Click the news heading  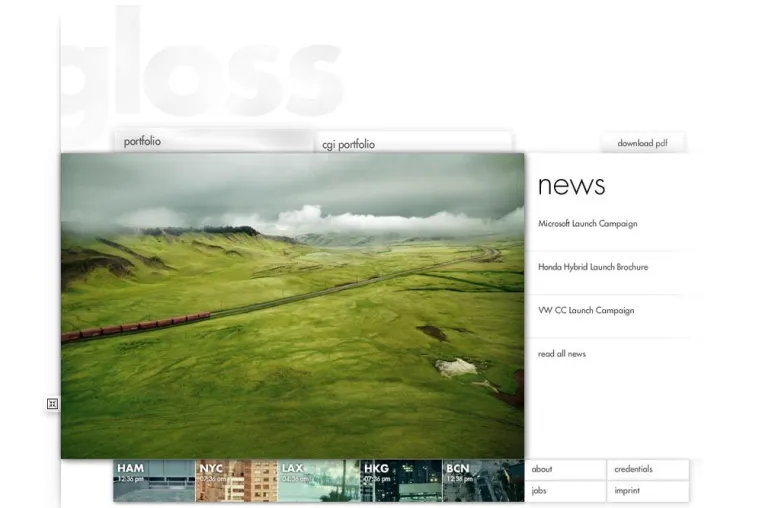pyautogui.click(x=572, y=185)
